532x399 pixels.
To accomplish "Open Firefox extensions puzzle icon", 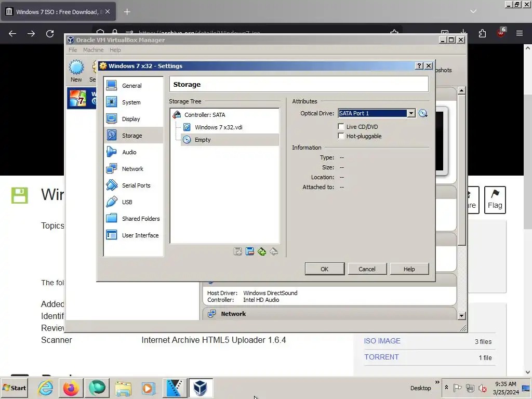I will [482, 33].
